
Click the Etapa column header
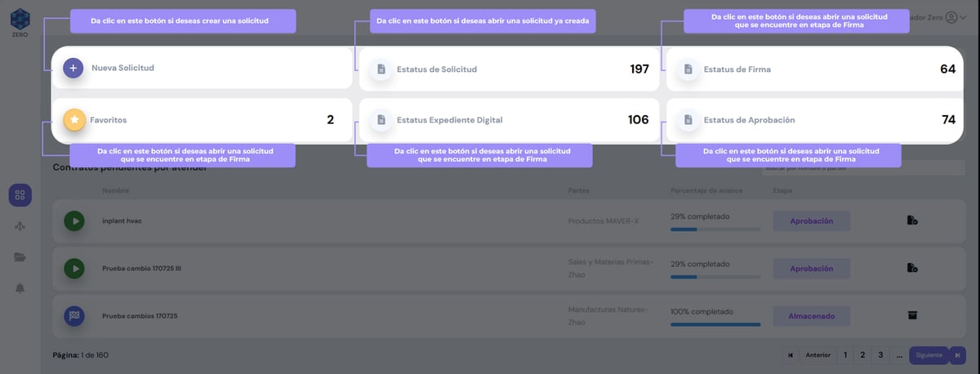(x=782, y=191)
